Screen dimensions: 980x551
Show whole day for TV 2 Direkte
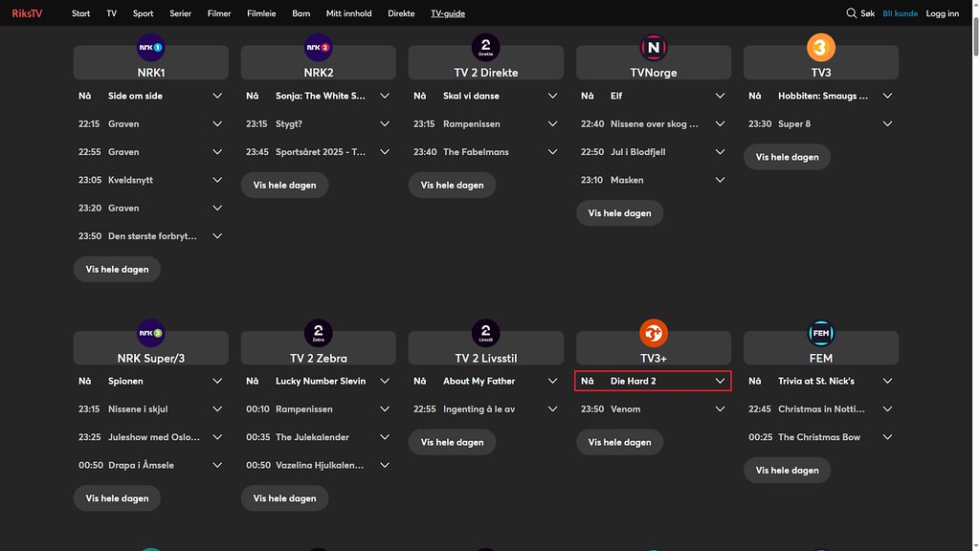[452, 185]
